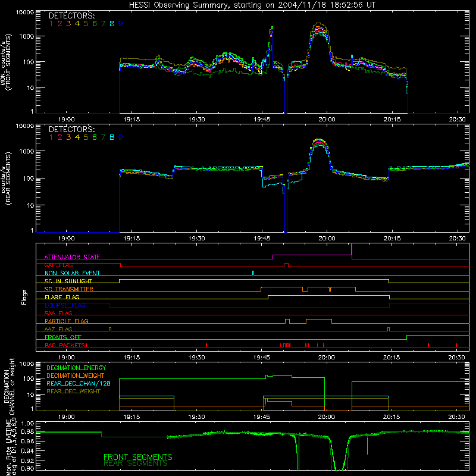Click '10000' y-axis tick in front segments plot
Viewport: 476px width, 476px height.
(x=25, y=12)
